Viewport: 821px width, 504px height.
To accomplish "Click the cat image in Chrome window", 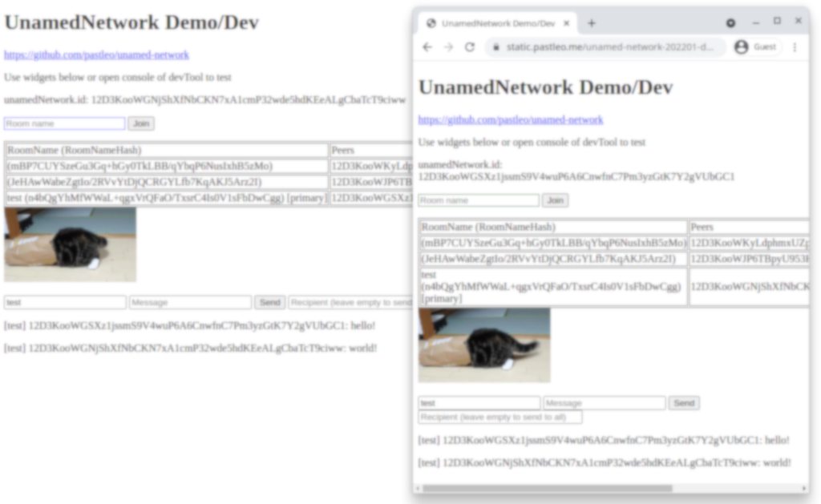I will click(484, 345).
